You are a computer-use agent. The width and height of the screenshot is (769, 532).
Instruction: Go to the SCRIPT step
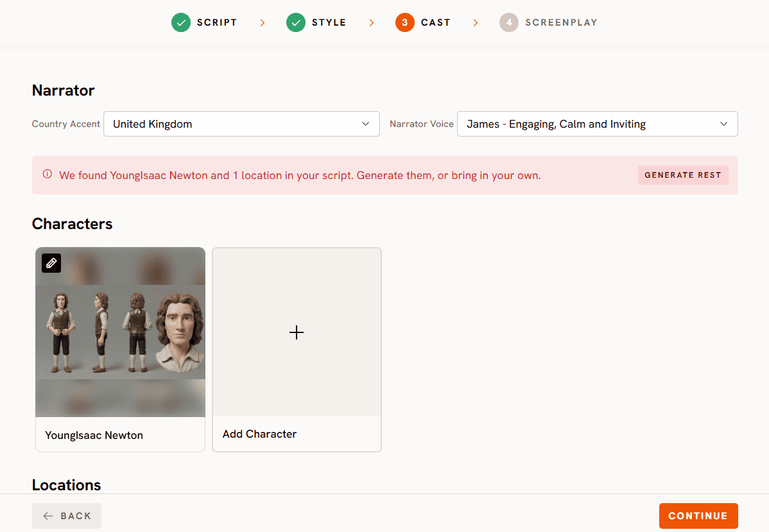pos(217,22)
